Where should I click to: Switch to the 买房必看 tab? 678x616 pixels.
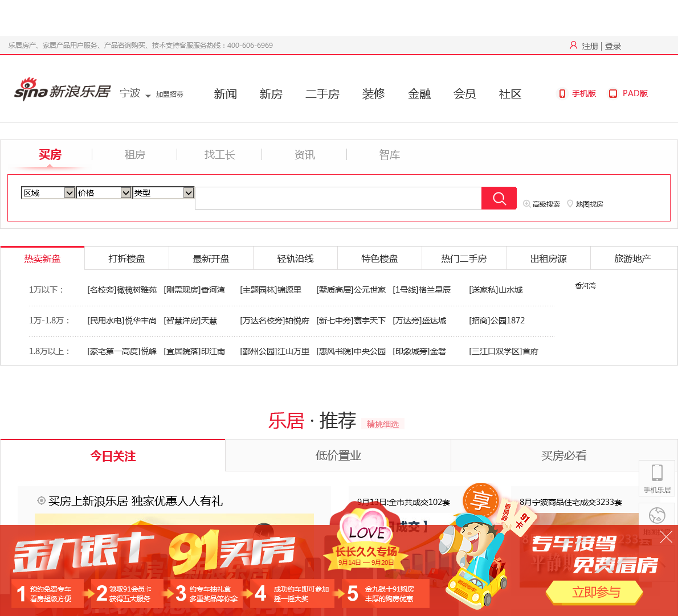564,455
